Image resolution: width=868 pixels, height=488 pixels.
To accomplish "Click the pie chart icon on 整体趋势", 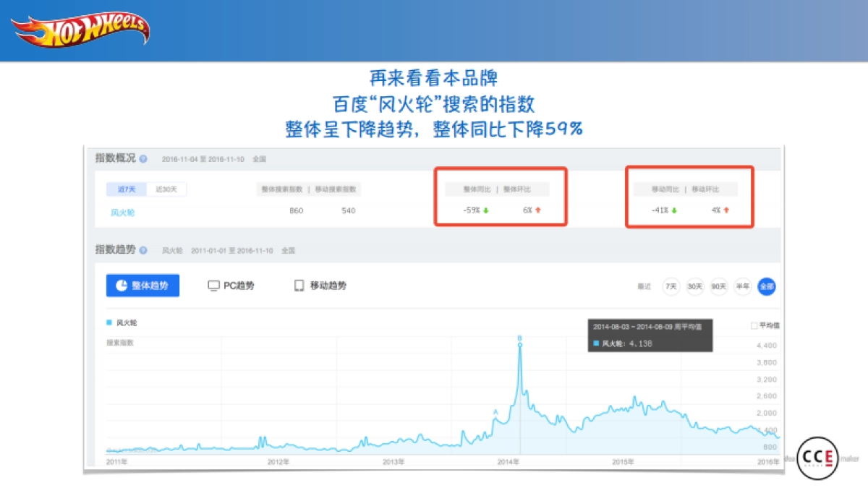I will (x=122, y=285).
